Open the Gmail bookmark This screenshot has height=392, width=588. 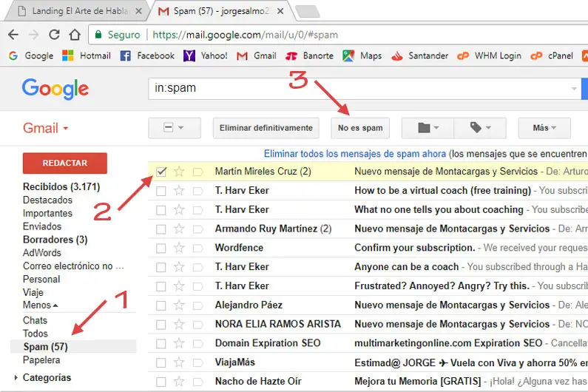257,56
